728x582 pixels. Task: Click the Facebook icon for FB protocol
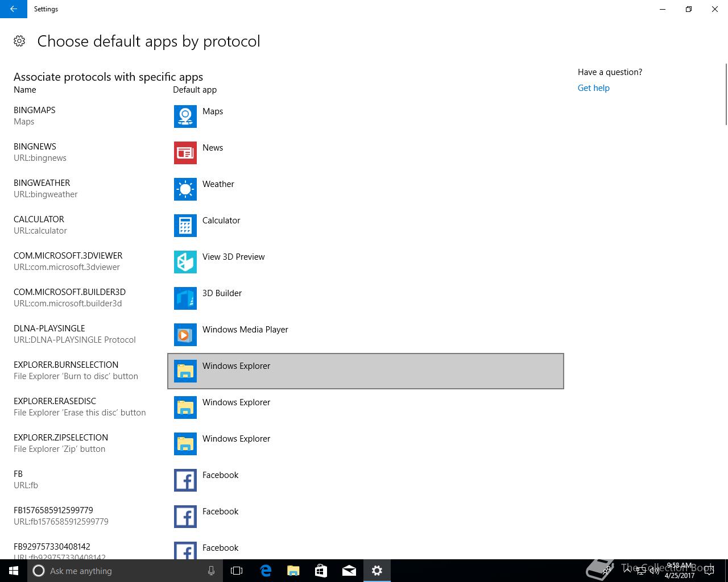click(185, 480)
